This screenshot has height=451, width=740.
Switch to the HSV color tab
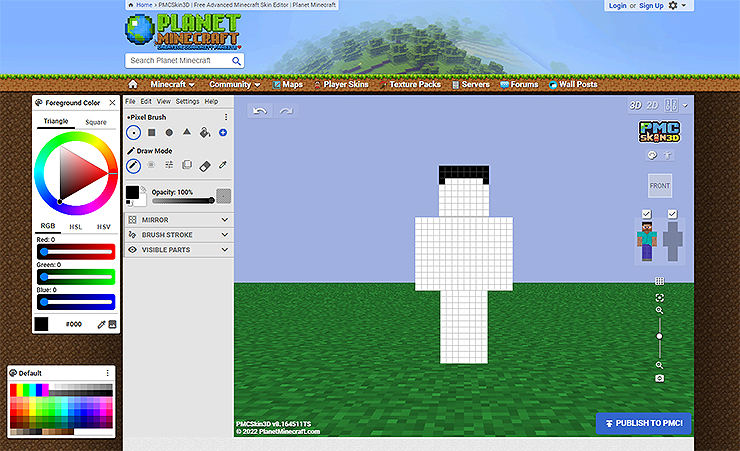click(x=103, y=227)
